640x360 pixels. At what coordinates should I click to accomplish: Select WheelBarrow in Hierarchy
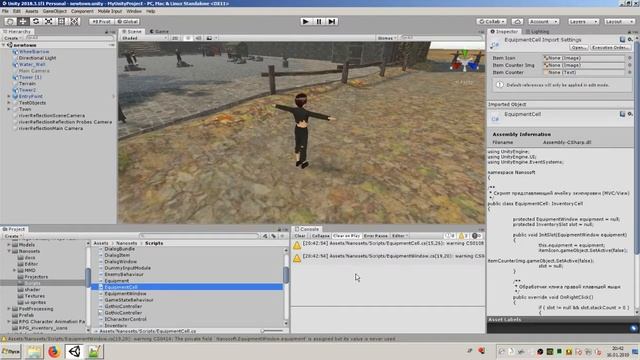34,51
